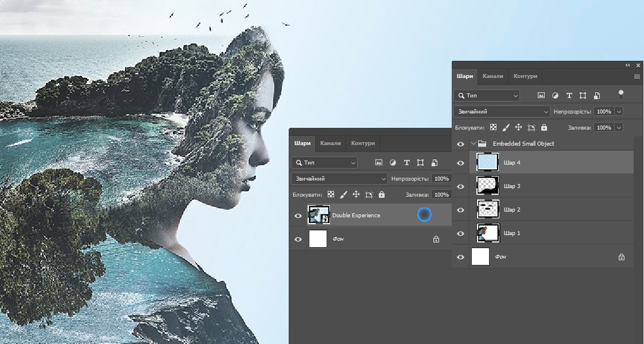Image resolution: width=644 pixels, height=344 pixels.
Task: Click the Шар 4 layer thumbnail
Action: pos(487,163)
